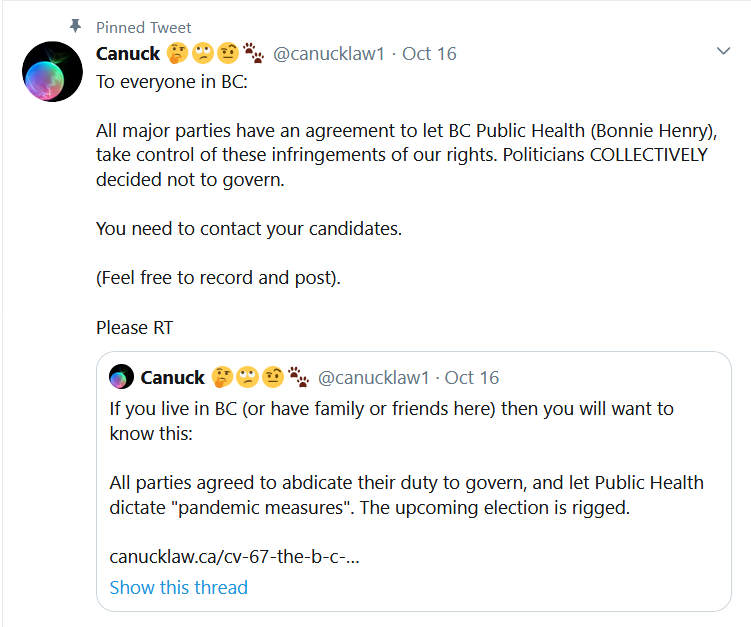The image size is (751, 627).
Task: Click the thinking face emoji in the top author name
Action: [178, 53]
